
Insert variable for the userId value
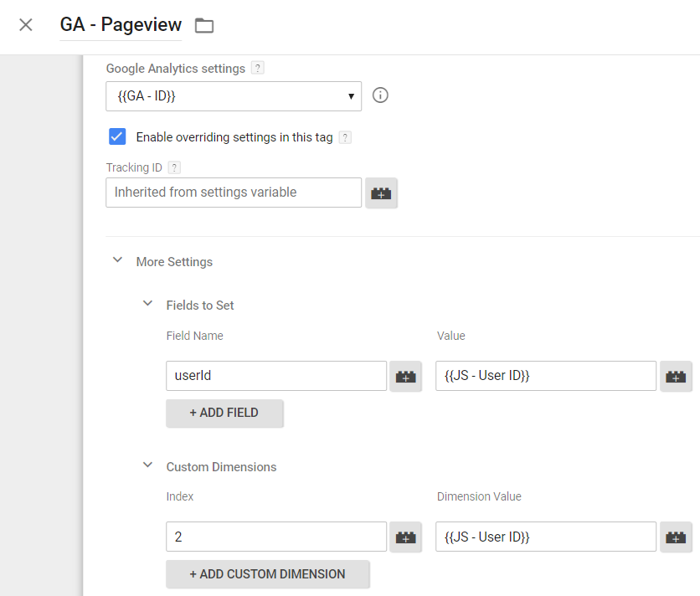point(676,377)
